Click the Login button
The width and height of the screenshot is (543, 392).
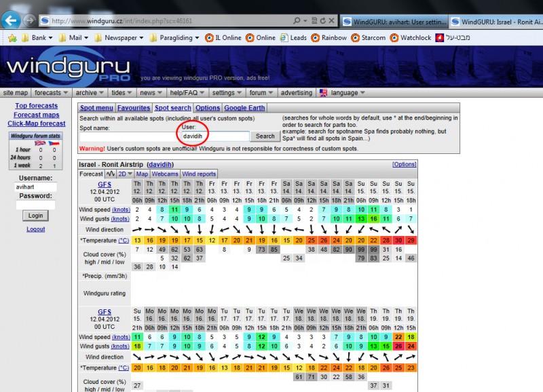tap(36, 216)
